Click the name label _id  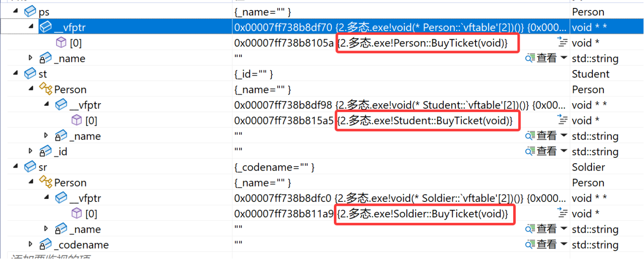click(60, 151)
